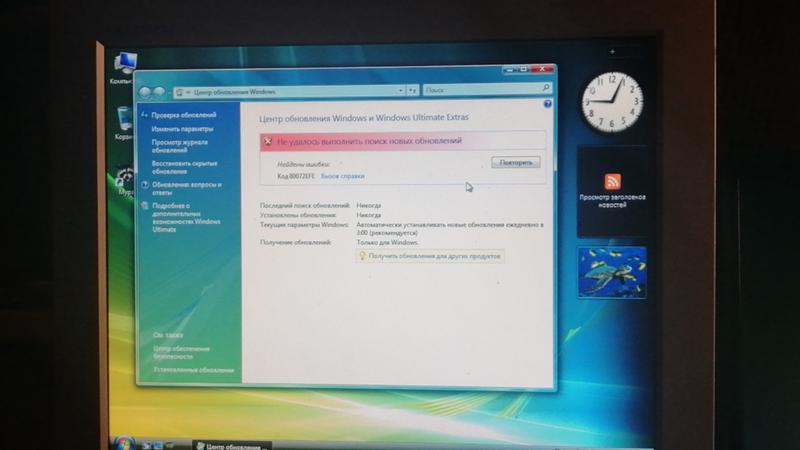This screenshot has height=450, width=800.
Task: Open Подробнее о дополнительных возможностях Windows Ultimate
Action: pyautogui.click(x=186, y=217)
